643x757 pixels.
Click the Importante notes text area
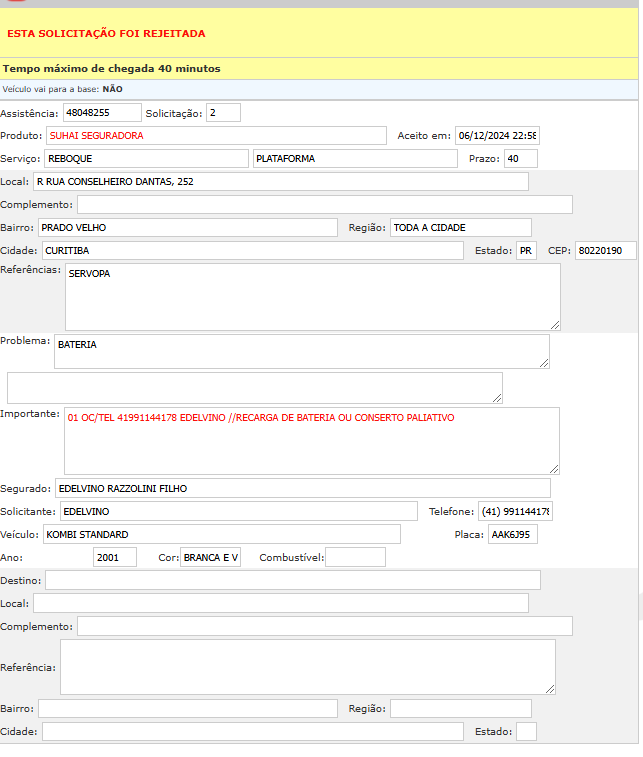(x=311, y=440)
